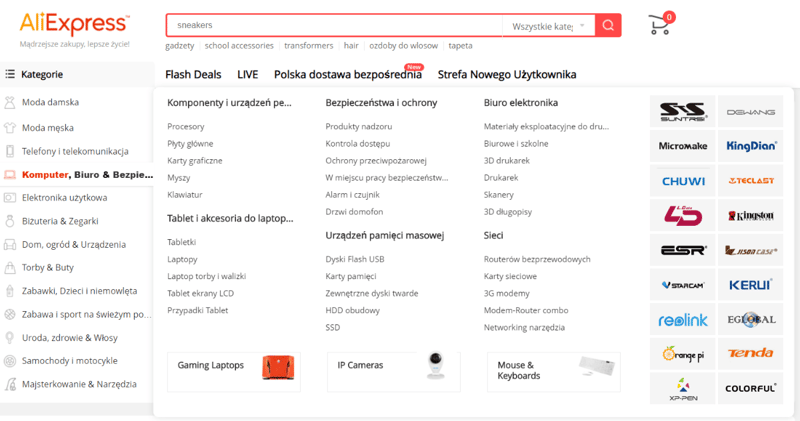Open the Mouse & Keyboards promo card
Image resolution: width=800 pixels, height=421 pixels.
click(554, 372)
